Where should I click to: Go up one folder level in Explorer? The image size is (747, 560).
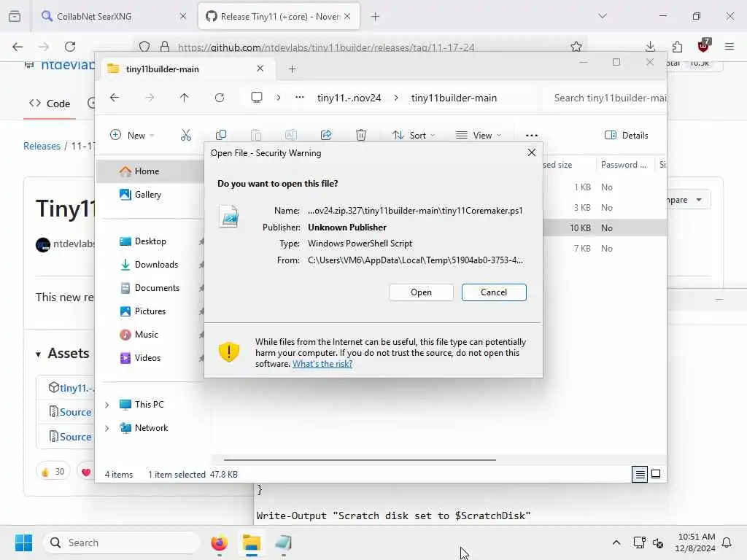click(184, 98)
